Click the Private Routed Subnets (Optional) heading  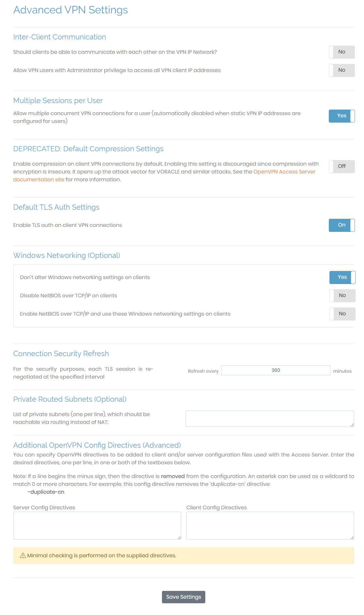coord(70,399)
